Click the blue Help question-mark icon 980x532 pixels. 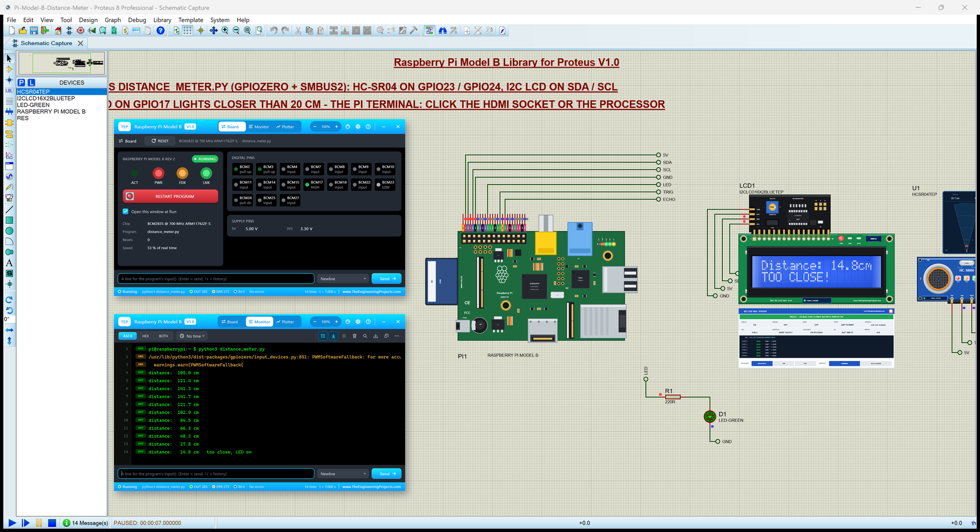(x=161, y=30)
